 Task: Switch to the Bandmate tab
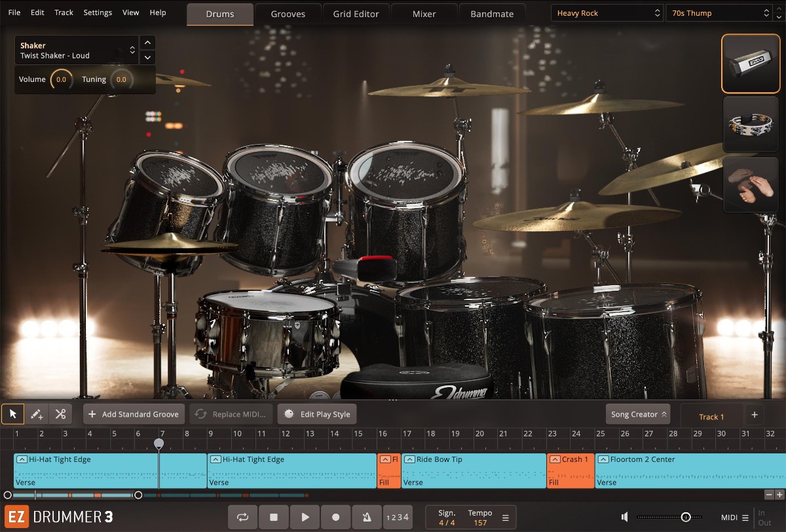[492, 14]
